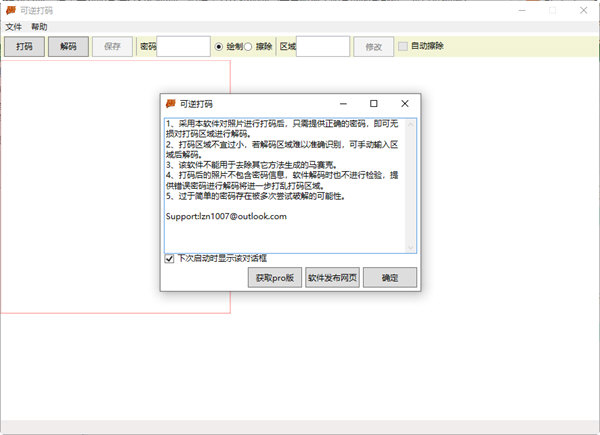Click scroll-up arrow in dialog text box
This screenshot has width=600, height=435.
(x=411, y=124)
